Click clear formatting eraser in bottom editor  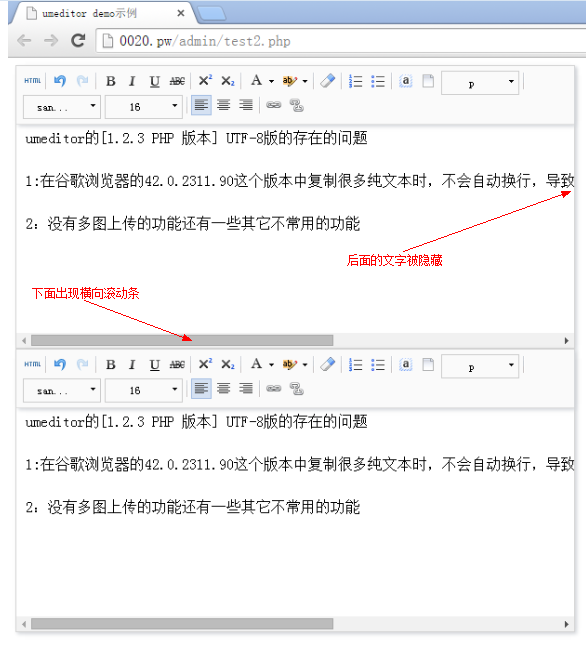coord(328,364)
